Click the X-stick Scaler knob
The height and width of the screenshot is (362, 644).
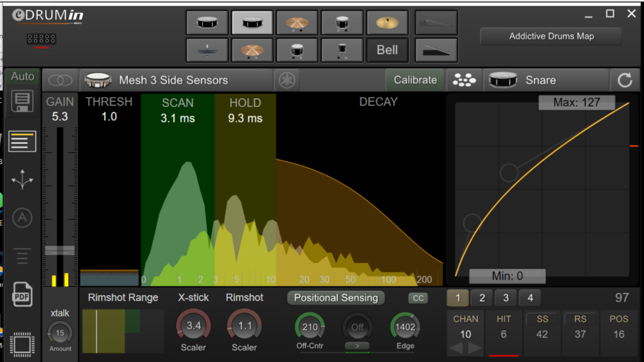pyautogui.click(x=194, y=326)
